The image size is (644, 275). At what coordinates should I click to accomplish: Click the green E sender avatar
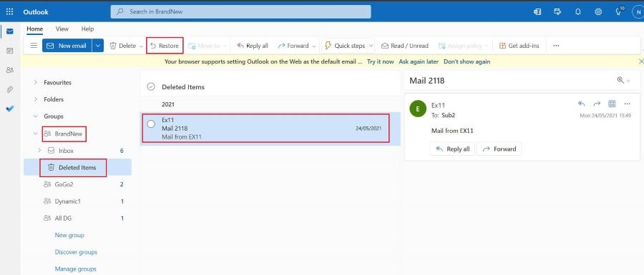click(x=418, y=109)
